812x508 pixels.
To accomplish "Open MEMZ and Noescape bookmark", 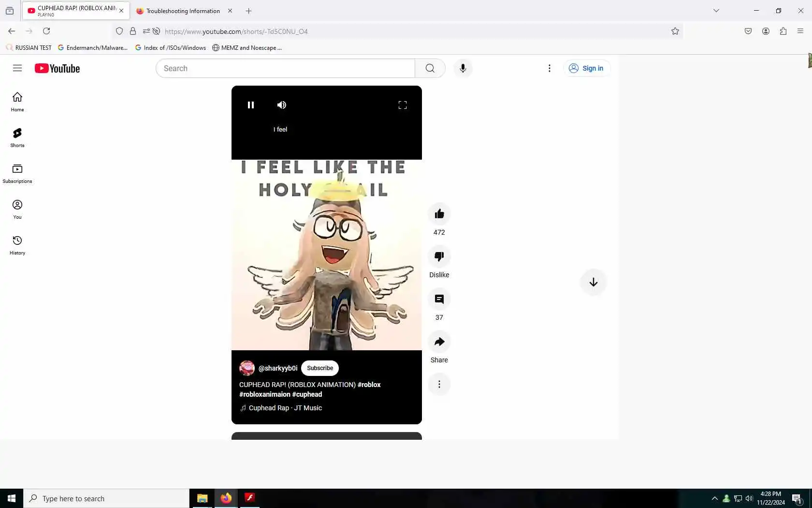I will pyautogui.click(x=247, y=47).
